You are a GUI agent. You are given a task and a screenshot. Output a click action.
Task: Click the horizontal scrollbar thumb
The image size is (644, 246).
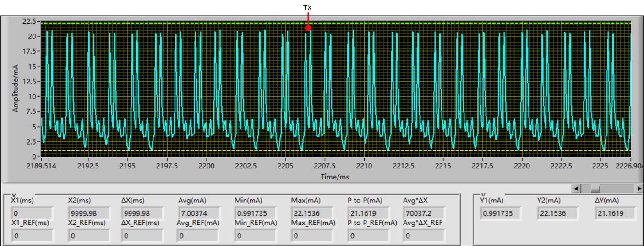(595, 188)
